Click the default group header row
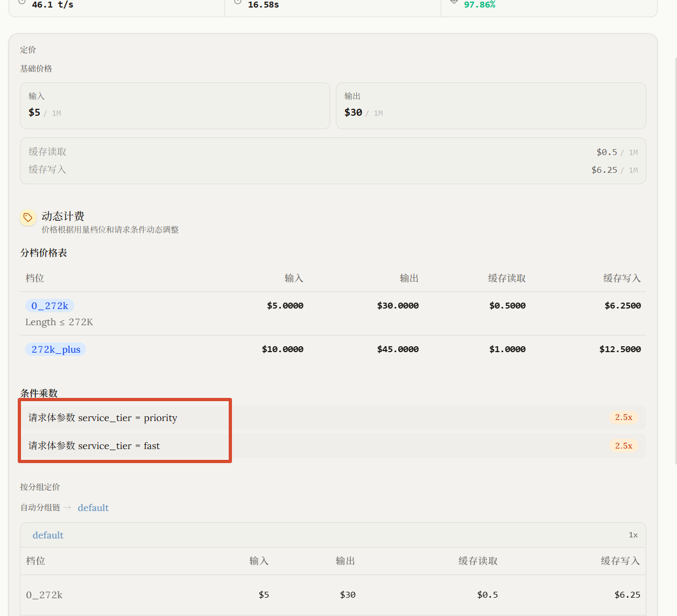Screen dimensions: 677x616 point(333,535)
